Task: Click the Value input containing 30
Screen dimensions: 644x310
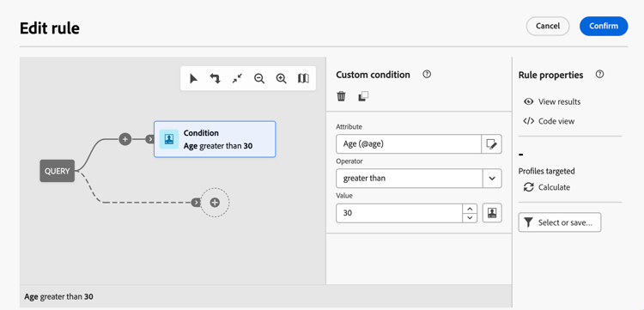Action: [399, 213]
